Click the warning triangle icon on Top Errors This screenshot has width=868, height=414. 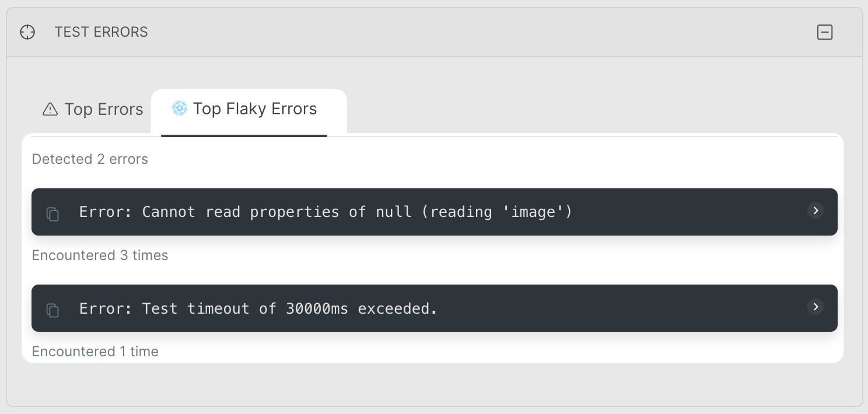pyautogui.click(x=50, y=110)
